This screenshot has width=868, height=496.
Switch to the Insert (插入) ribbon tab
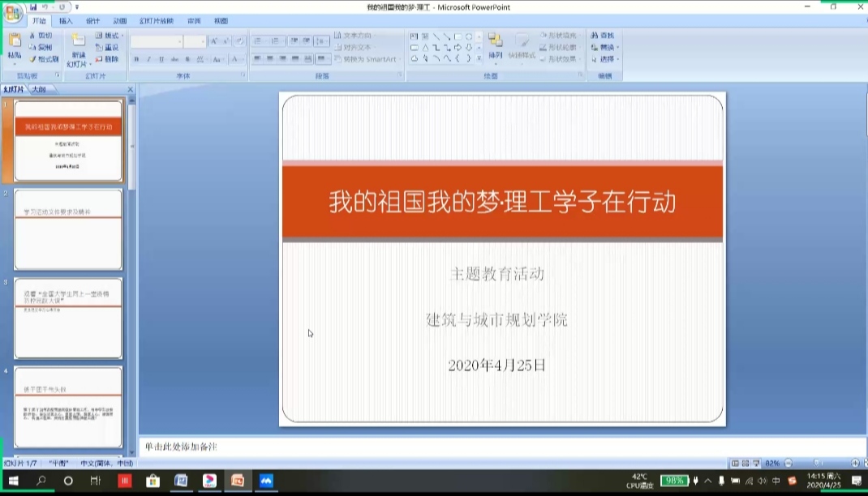coord(66,21)
